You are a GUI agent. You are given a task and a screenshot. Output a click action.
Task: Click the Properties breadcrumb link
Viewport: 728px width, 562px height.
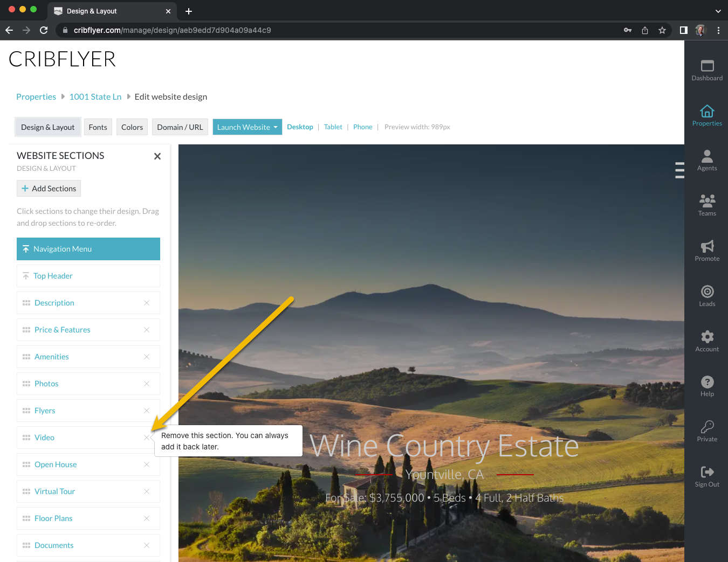[x=36, y=97]
